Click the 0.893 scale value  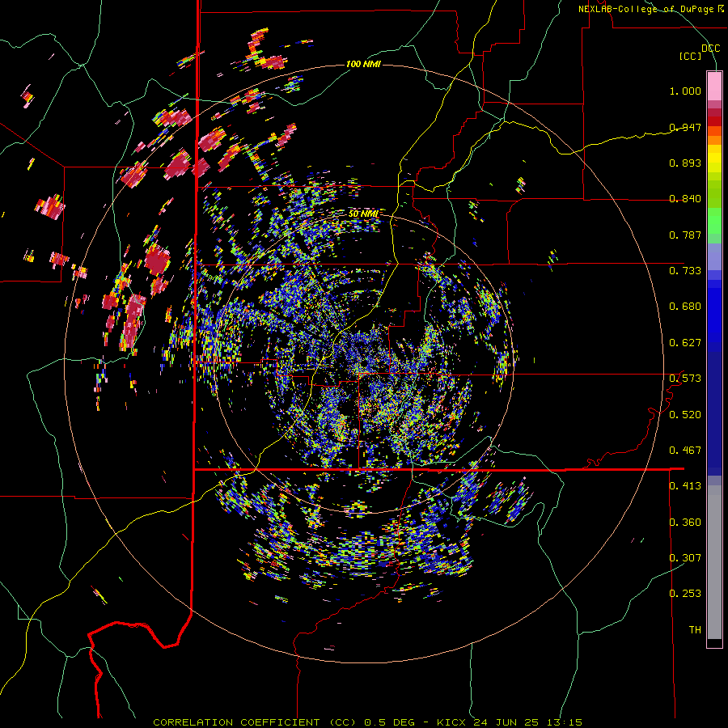point(685,163)
